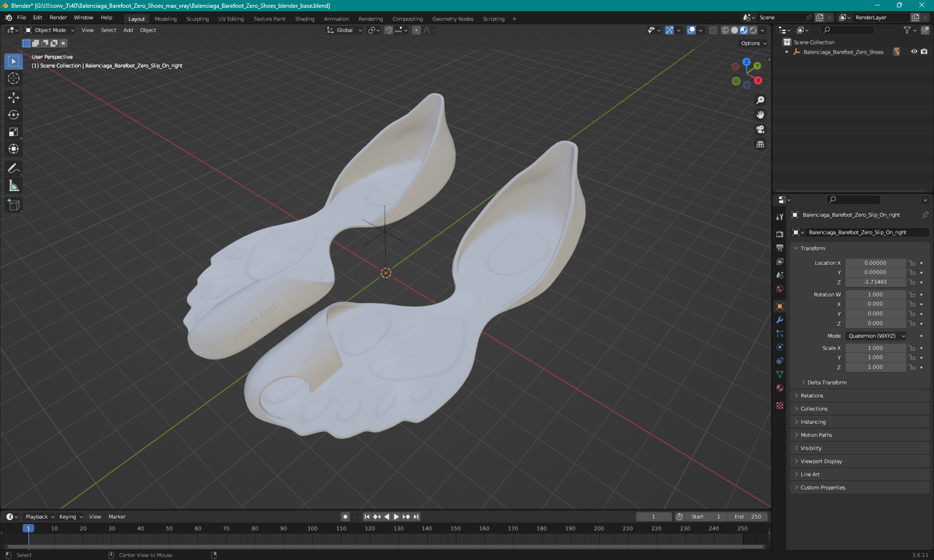The height and width of the screenshot is (560, 934).
Task: Select the Rotate tool
Action: point(14,115)
